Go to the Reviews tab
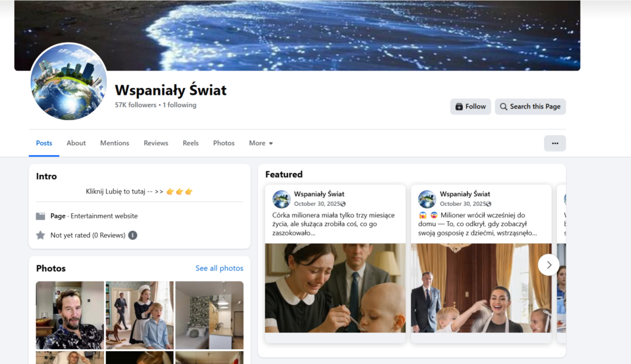This screenshot has height=364, width=631. tap(156, 143)
